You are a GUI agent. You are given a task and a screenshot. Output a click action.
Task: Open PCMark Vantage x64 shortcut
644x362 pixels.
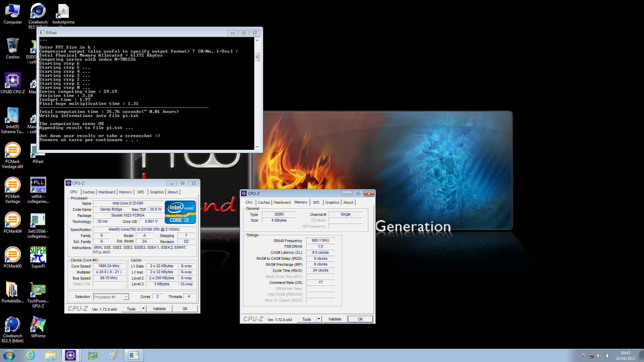pyautogui.click(x=12, y=156)
